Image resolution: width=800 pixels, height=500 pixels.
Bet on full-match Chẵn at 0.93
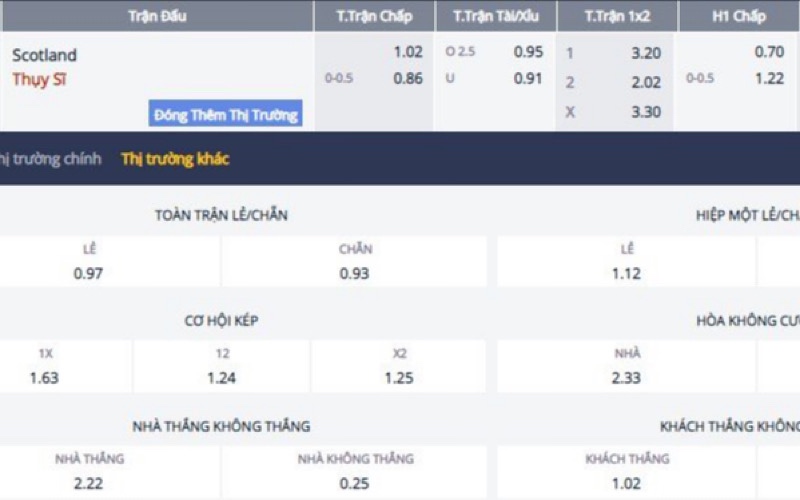[x=355, y=272]
